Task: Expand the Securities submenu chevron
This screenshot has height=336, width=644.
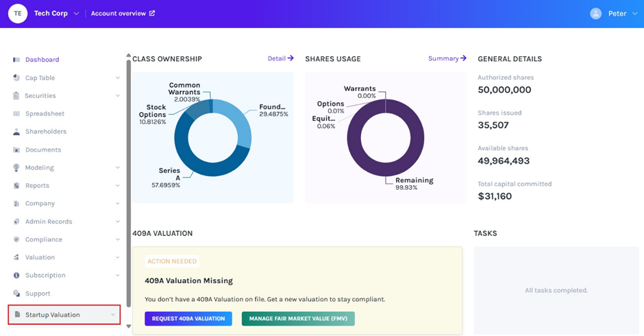Action: click(x=118, y=96)
